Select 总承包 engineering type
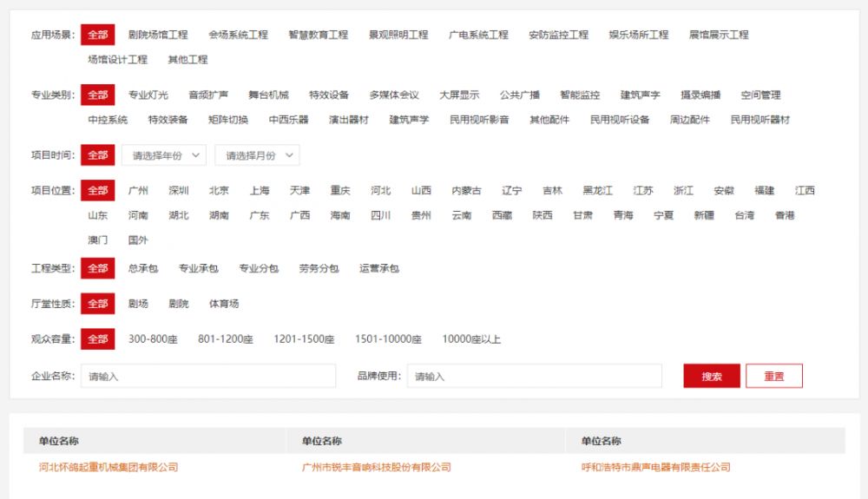Viewport: 868px width, 499px height. click(143, 269)
